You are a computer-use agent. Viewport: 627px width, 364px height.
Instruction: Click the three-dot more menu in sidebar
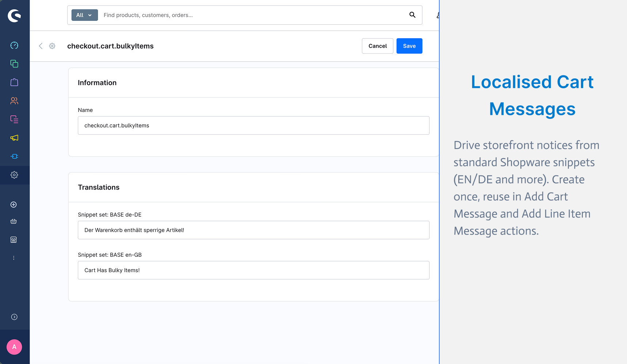click(14, 258)
